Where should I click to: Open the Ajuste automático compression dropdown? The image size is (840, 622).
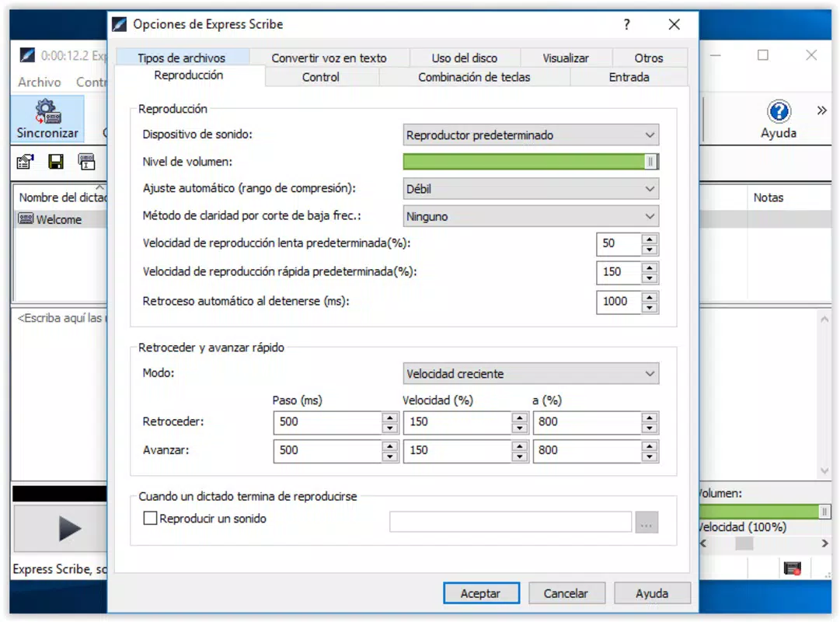(531, 189)
